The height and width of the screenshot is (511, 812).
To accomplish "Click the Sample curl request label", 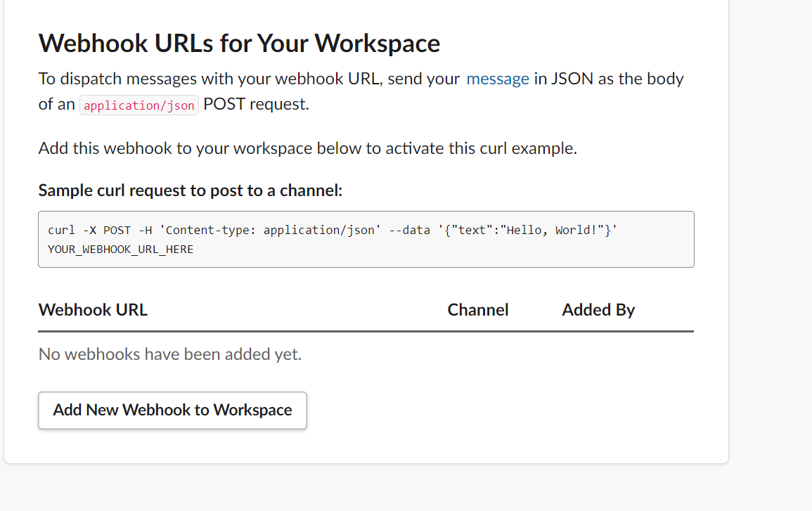I will click(x=190, y=190).
